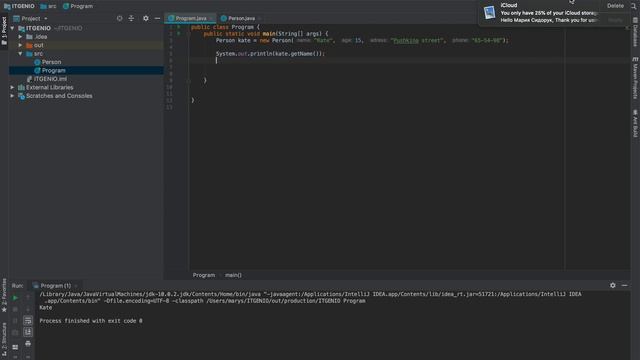Toggle the Maven Projects tool window tab
Image resolution: width=640 pixels, height=360 pixels.
point(636,78)
